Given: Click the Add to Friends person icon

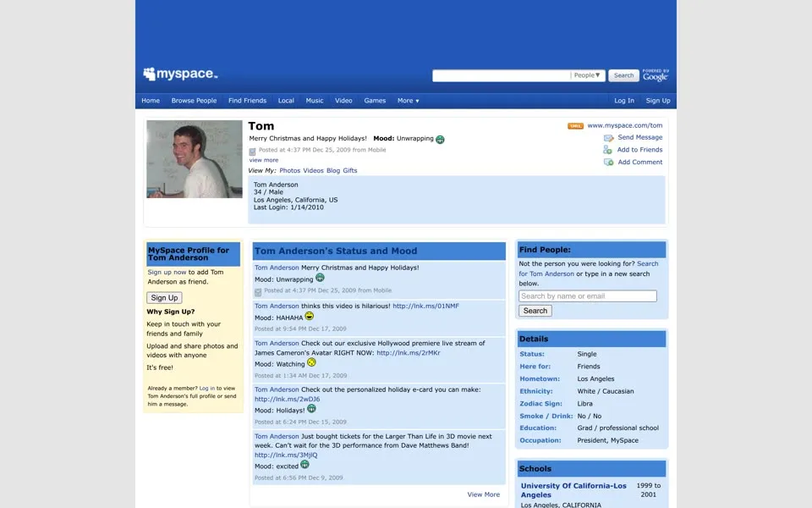Looking at the screenshot, I should click(607, 150).
